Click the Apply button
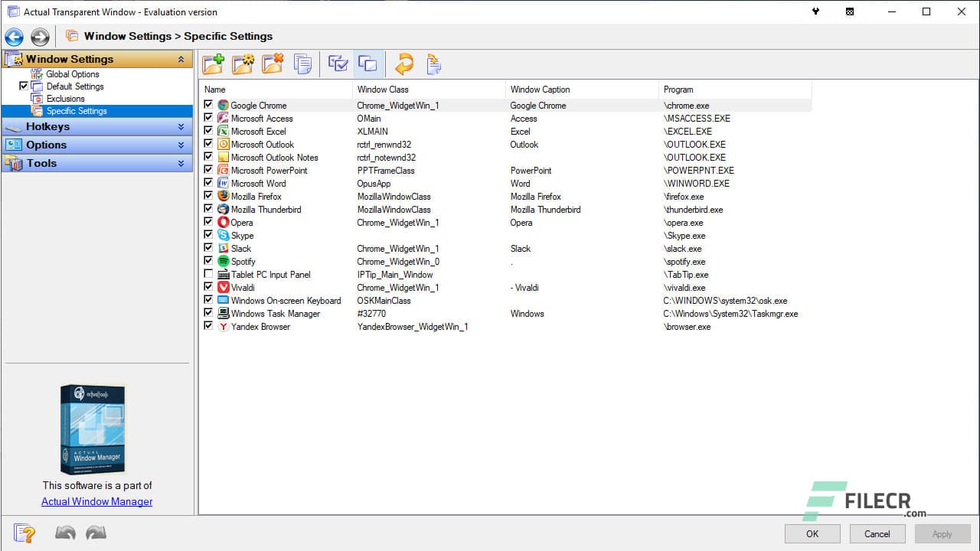 click(942, 533)
